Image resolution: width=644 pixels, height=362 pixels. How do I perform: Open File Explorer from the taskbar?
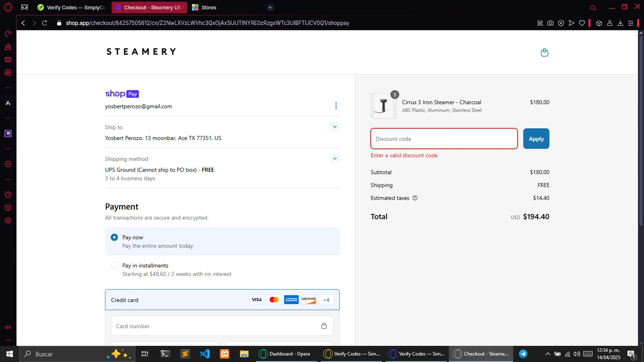244,354
